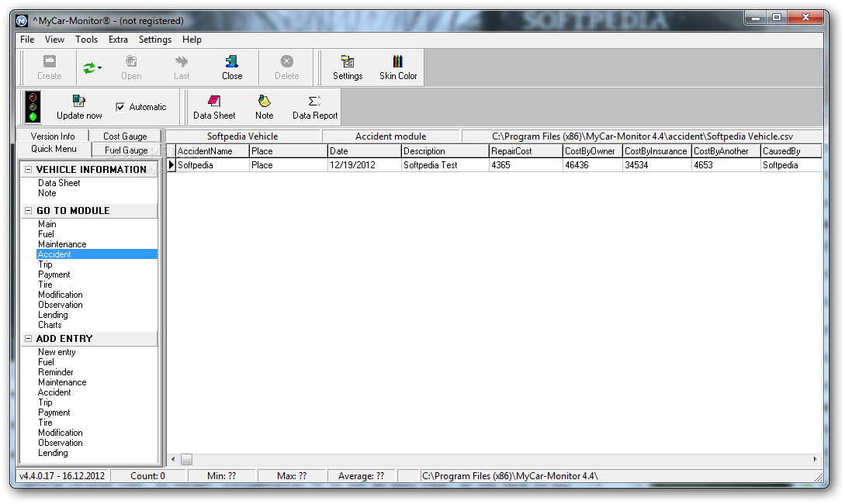Go to the Payment module
This screenshot has height=504, width=845.
tap(54, 274)
